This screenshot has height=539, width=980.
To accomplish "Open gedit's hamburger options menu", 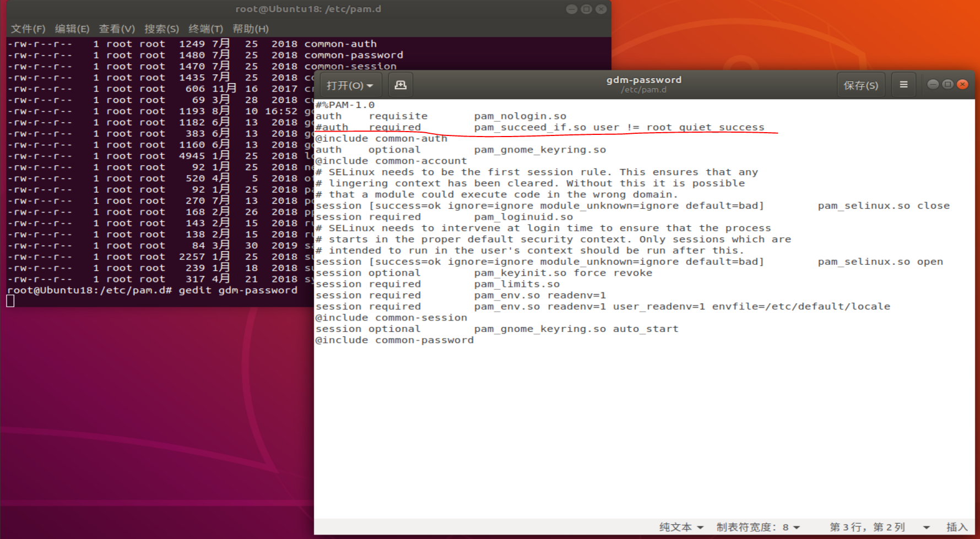I will [x=903, y=84].
